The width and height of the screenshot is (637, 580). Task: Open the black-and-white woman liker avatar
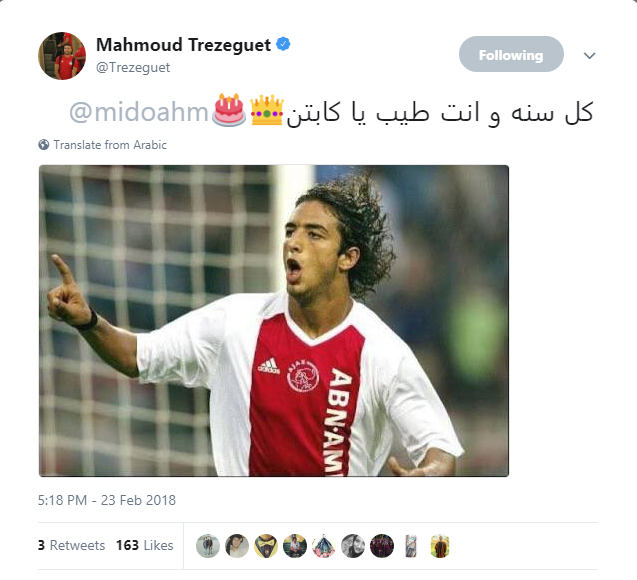pos(353,545)
